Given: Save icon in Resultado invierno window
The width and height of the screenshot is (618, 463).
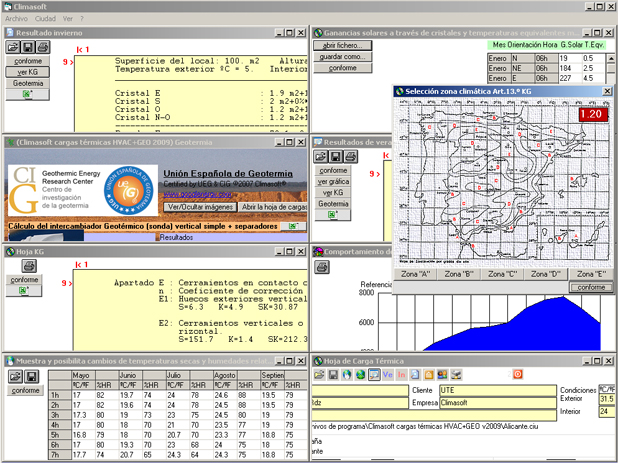Looking at the screenshot, I should (x=28, y=47).
